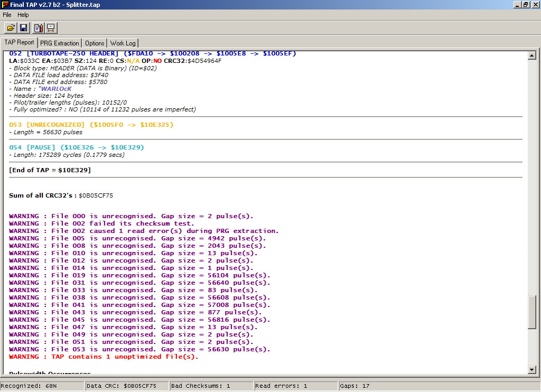The image size is (541, 392).
Task: Click the wrench tools toolbar icon
Action: pyautogui.click(x=51, y=28)
